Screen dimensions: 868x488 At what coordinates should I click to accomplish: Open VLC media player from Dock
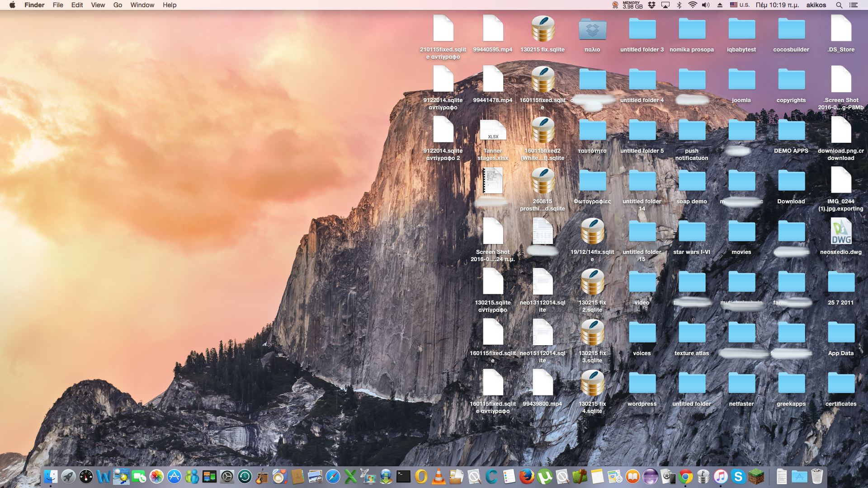tap(438, 476)
